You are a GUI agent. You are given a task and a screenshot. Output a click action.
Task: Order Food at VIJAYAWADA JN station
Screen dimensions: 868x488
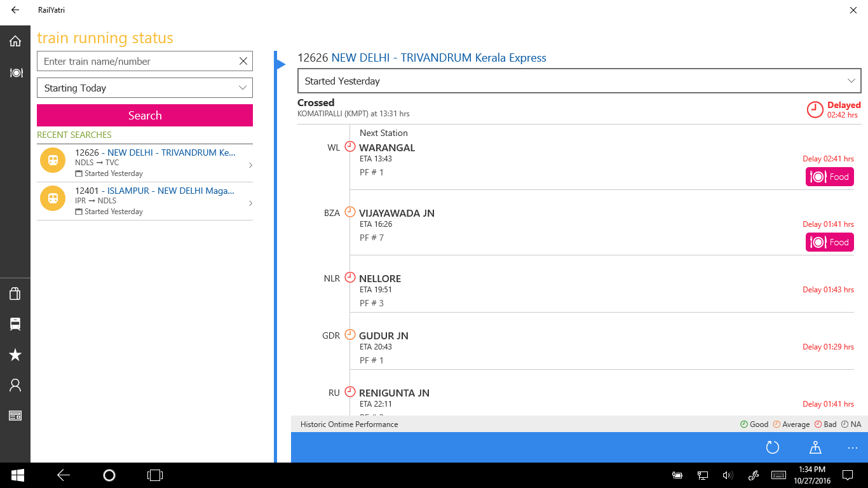coord(830,242)
